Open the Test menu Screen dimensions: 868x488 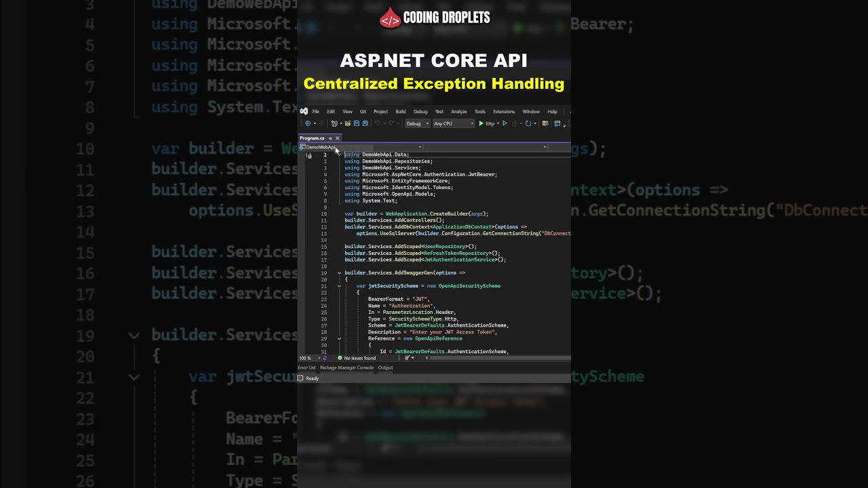click(439, 112)
